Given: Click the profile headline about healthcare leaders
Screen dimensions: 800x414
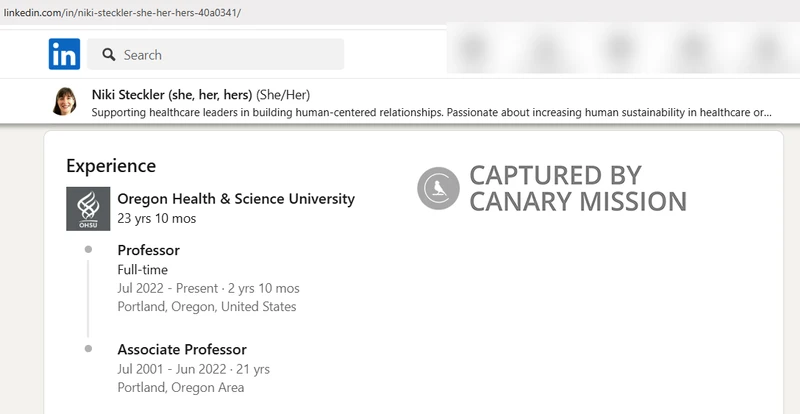Looking at the screenshot, I should pyautogui.click(x=430, y=112).
